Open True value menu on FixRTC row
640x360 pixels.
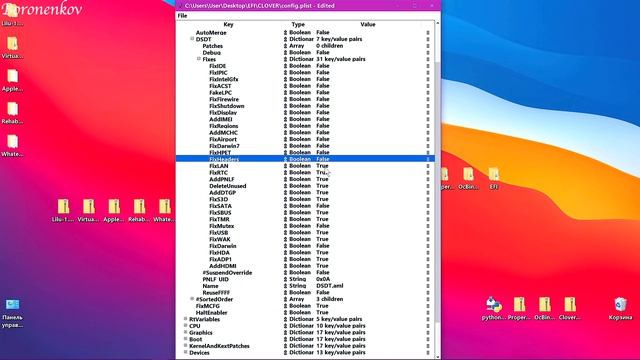(x=322, y=173)
